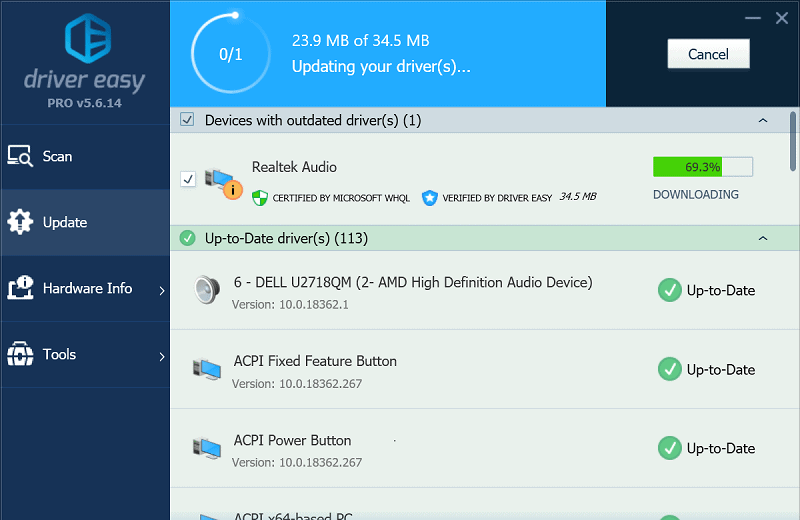
Task: Click the Microsoft WHQL green shield icon
Action: click(260, 197)
